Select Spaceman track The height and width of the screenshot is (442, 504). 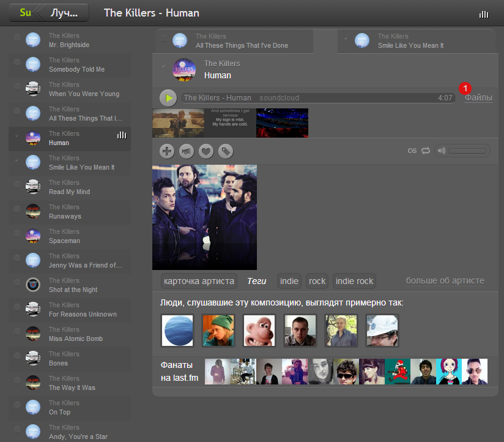click(x=70, y=236)
